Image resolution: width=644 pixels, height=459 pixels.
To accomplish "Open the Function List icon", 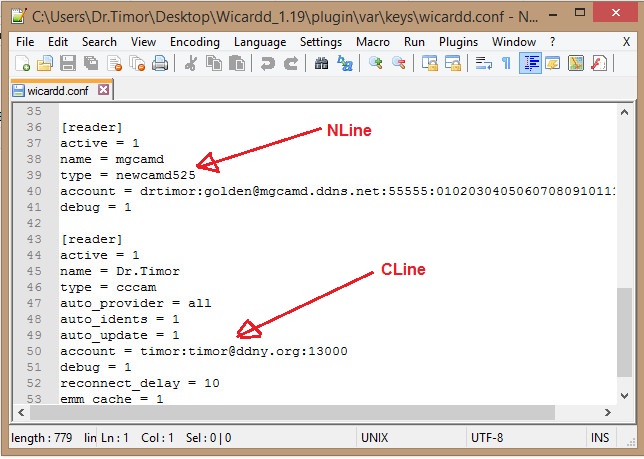I will [x=599, y=64].
